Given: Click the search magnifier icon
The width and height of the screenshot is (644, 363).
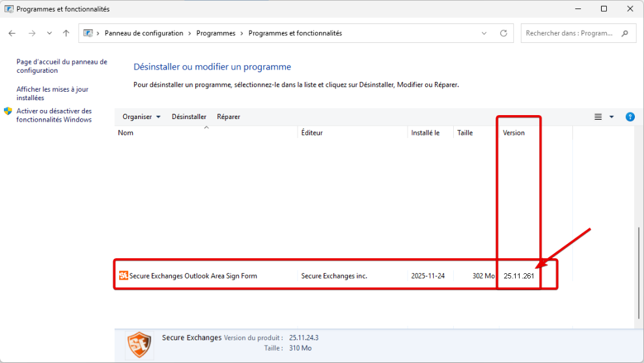Looking at the screenshot, I should (624, 33).
